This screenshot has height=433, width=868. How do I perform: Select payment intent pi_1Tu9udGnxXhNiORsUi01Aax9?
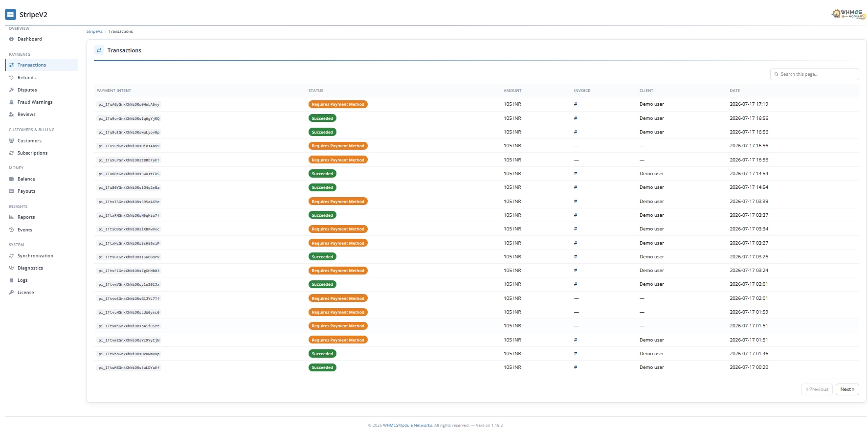pyautogui.click(x=129, y=146)
